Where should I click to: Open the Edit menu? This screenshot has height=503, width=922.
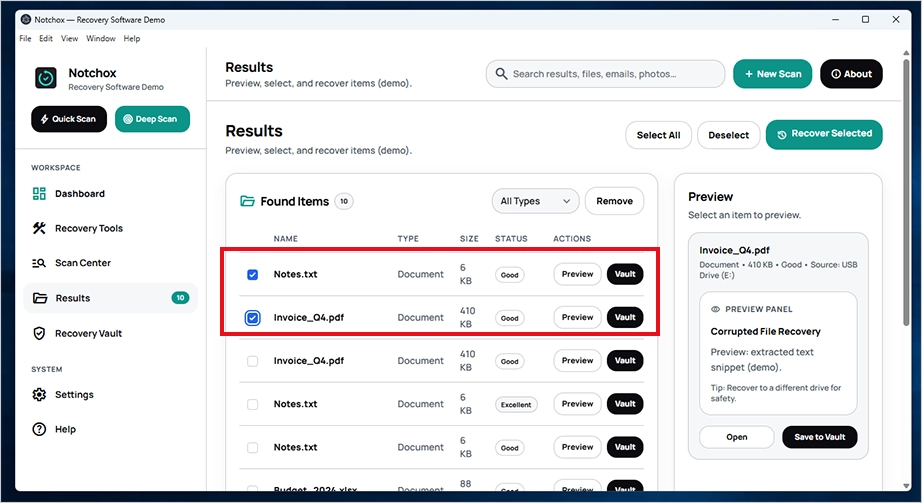[46, 38]
